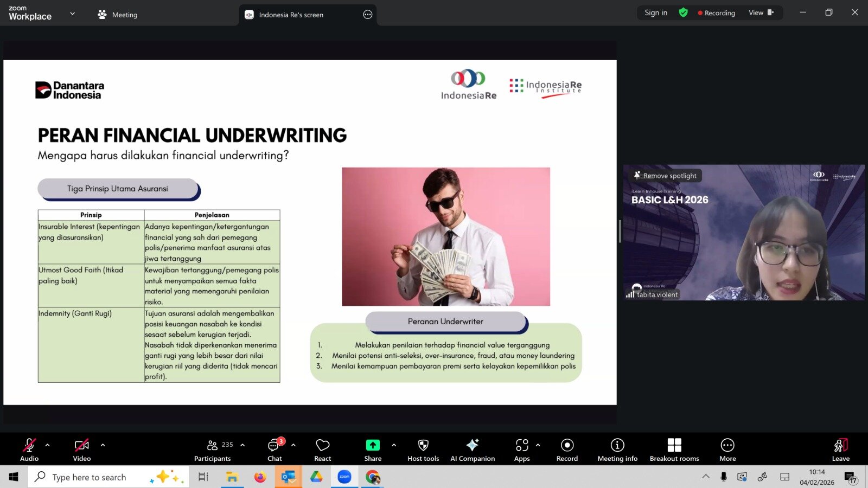Open the Chat panel

tap(274, 450)
